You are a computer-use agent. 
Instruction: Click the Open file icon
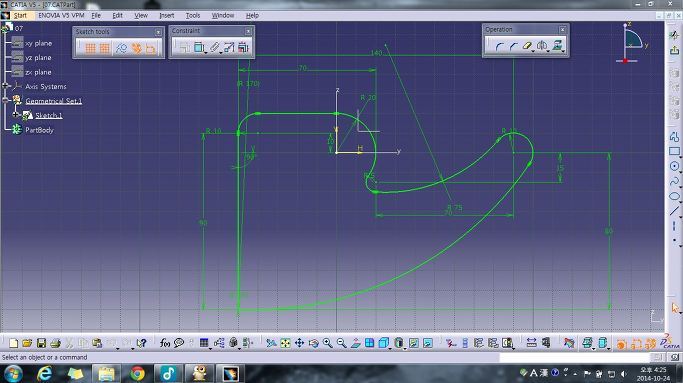(27, 343)
